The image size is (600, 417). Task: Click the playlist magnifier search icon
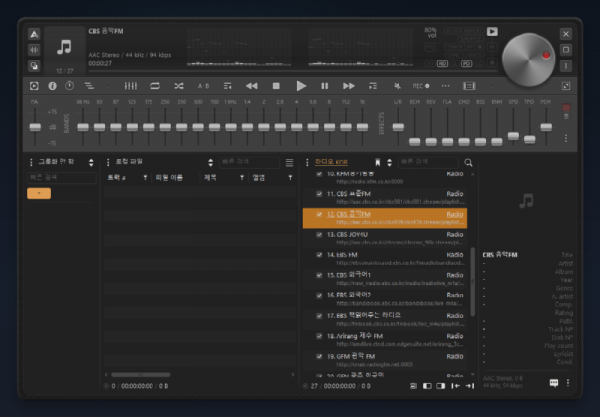[x=468, y=163]
